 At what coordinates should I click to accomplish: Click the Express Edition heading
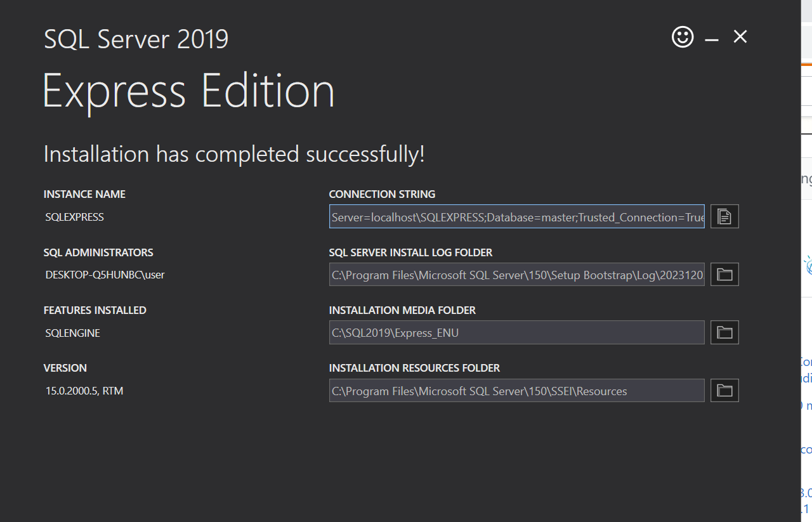[x=188, y=91]
